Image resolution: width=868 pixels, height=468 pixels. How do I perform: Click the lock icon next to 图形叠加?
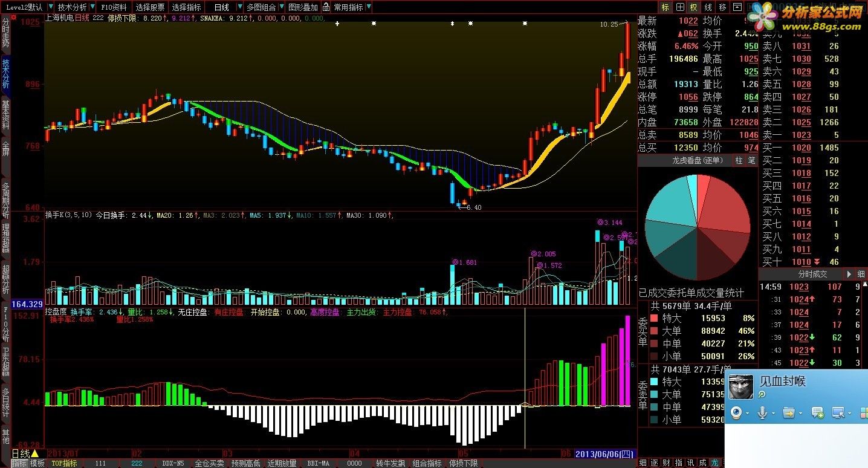click(x=326, y=7)
